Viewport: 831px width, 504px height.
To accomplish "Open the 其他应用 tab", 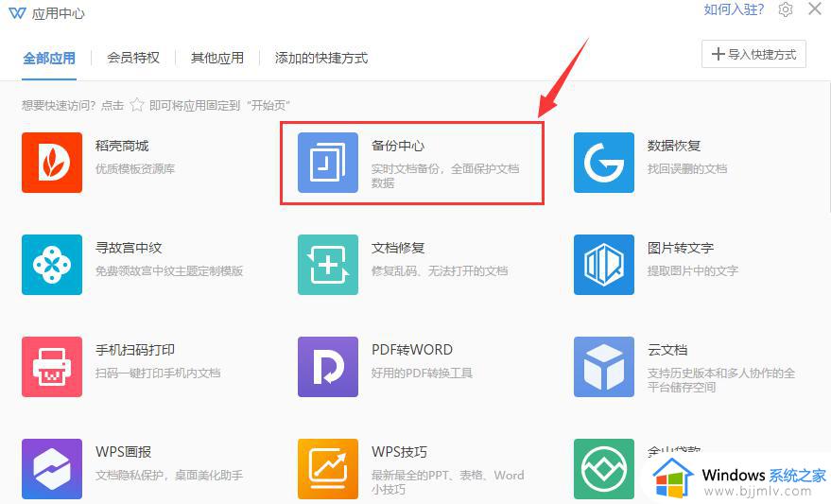I will pyautogui.click(x=217, y=58).
